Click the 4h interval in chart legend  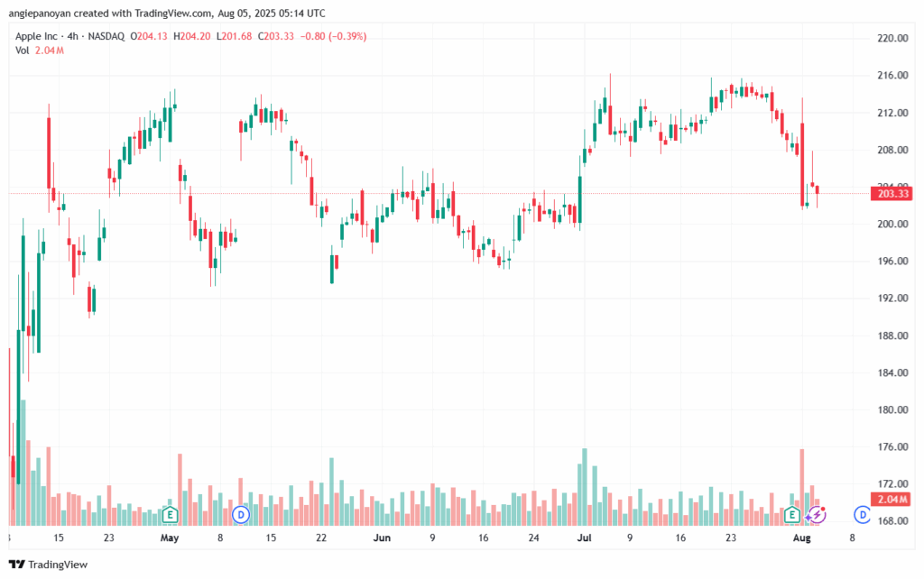click(x=72, y=36)
